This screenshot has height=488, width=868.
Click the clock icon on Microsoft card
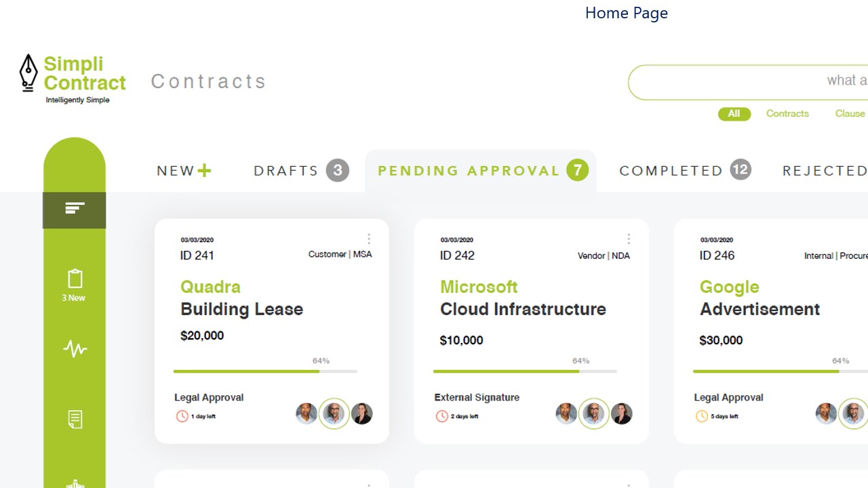click(x=441, y=416)
